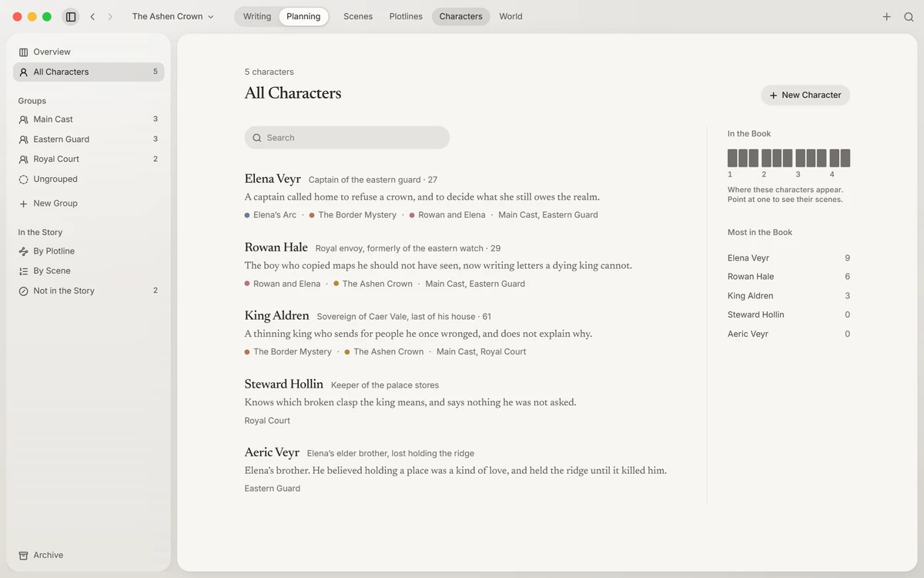Go back with the left chevron

coord(92,16)
